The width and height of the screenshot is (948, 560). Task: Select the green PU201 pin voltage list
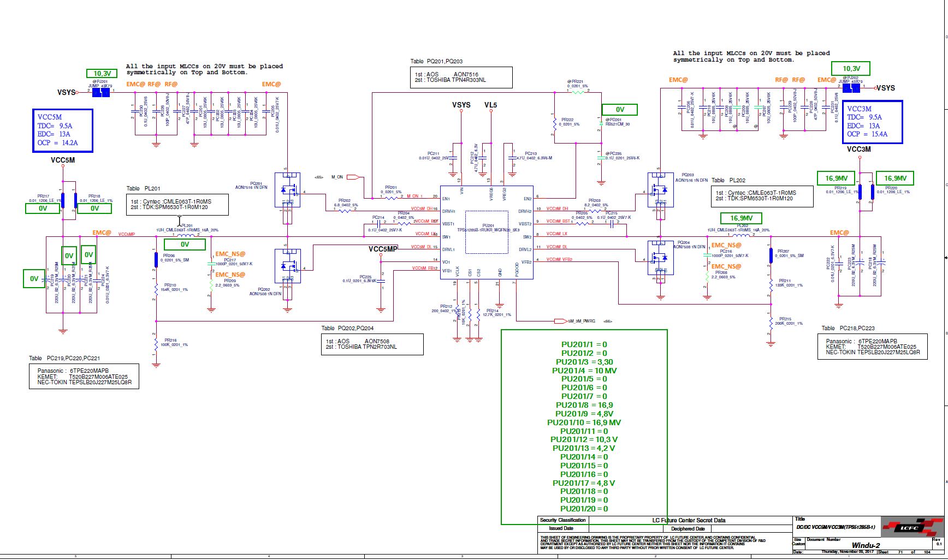(584, 426)
